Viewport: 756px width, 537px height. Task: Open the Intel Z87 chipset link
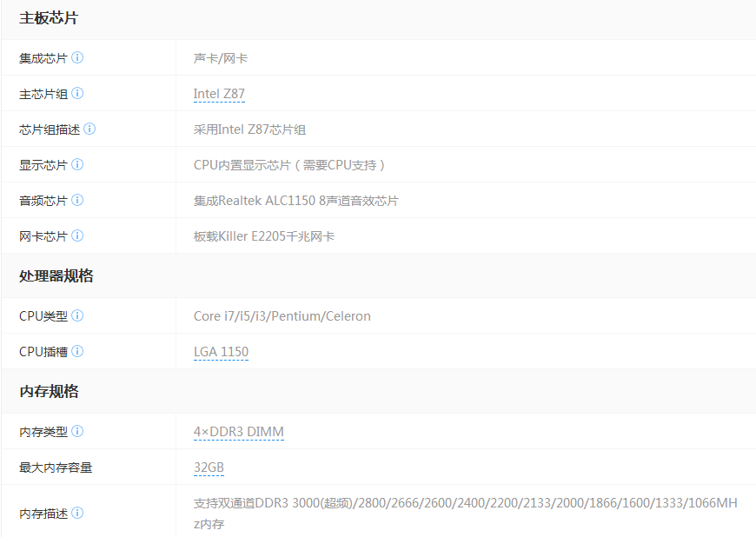[x=219, y=94]
